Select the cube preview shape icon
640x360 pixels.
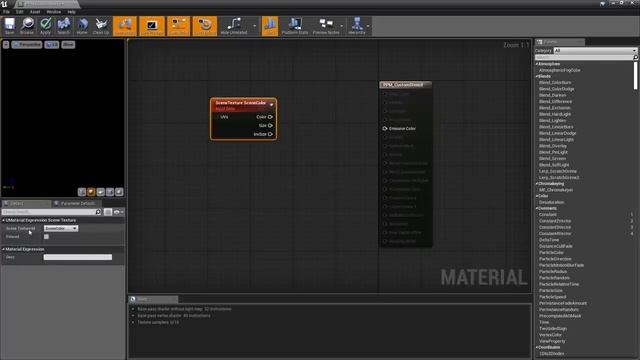[110, 192]
